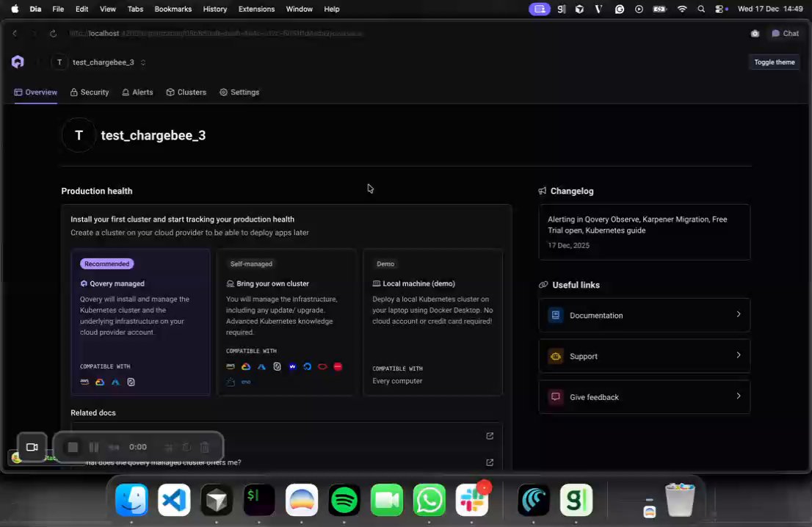Expand the Support row chevron

pos(739,355)
